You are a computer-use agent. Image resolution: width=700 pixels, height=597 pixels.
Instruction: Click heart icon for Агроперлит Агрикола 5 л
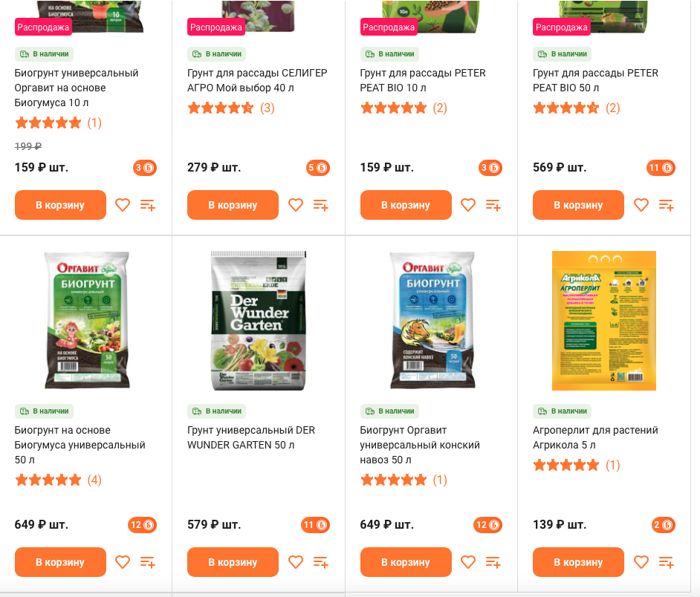point(641,562)
